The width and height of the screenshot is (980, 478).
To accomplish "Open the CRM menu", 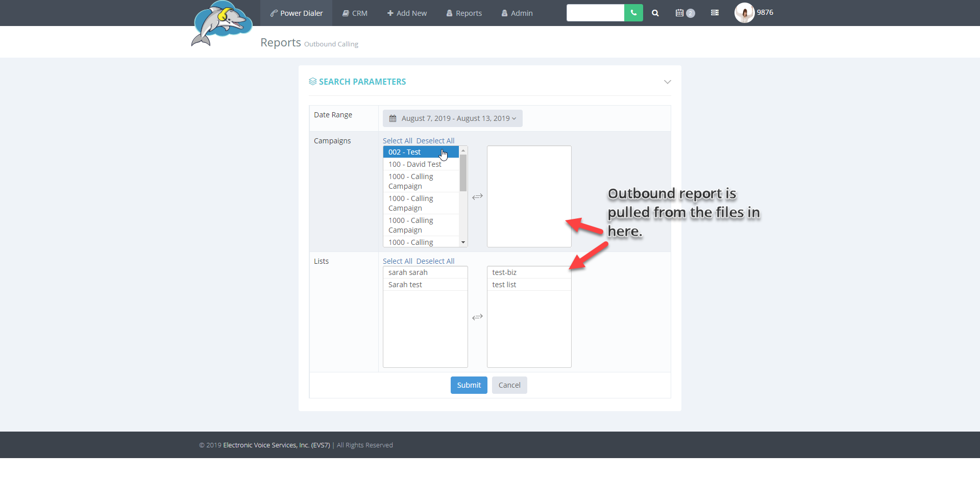I will (x=355, y=13).
